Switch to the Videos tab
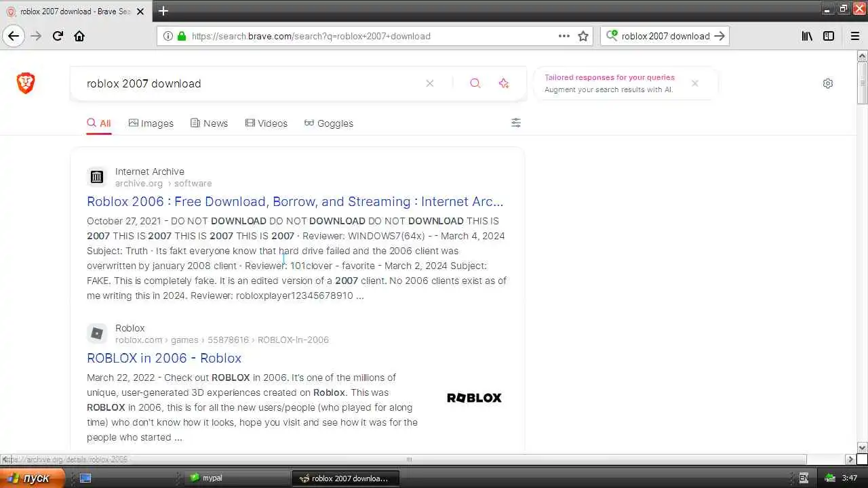The width and height of the screenshot is (868, 488). [x=267, y=123]
